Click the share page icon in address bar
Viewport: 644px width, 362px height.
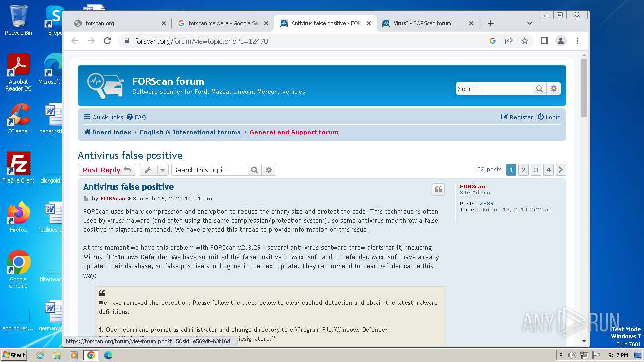[509, 41]
